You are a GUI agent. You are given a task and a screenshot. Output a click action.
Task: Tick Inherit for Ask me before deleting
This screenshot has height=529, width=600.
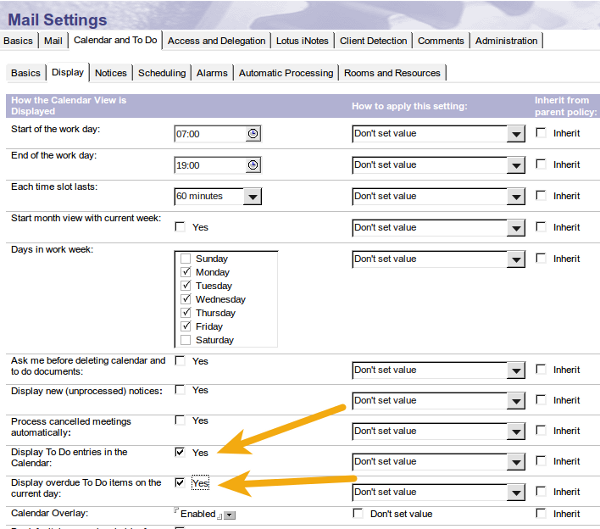541,369
